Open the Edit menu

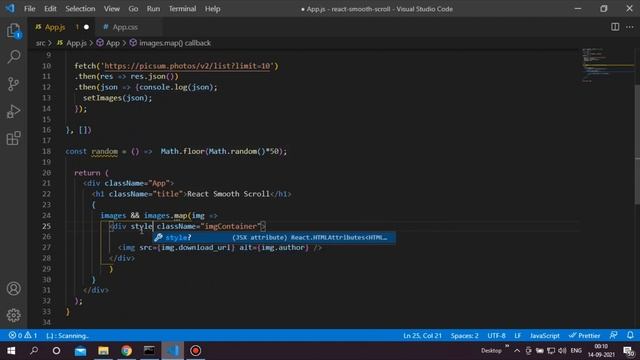point(50,9)
